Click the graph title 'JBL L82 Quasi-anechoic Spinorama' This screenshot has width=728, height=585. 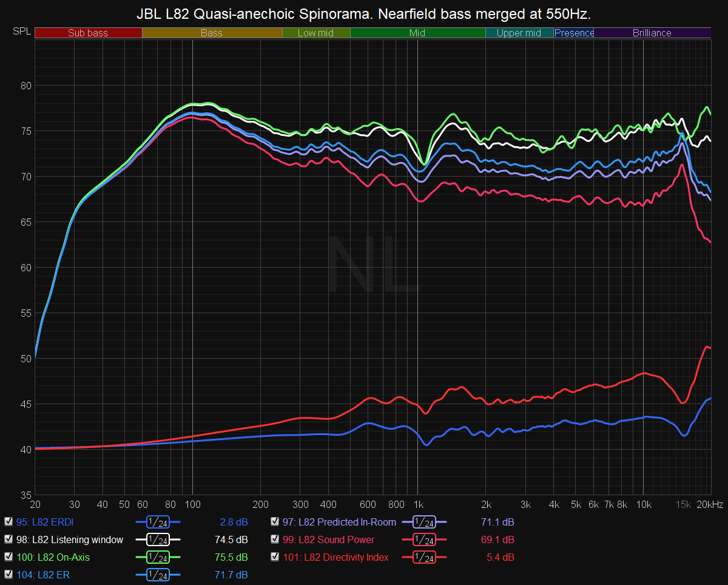pos(254,13)
